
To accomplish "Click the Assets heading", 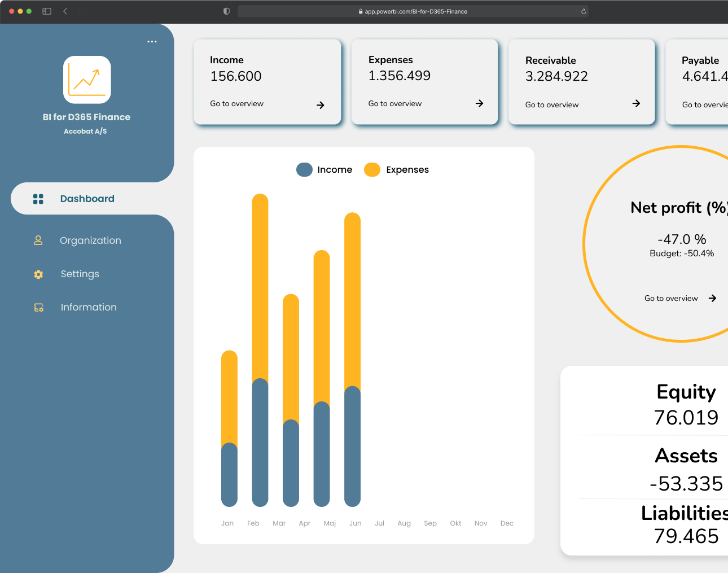I will point(686,456).
